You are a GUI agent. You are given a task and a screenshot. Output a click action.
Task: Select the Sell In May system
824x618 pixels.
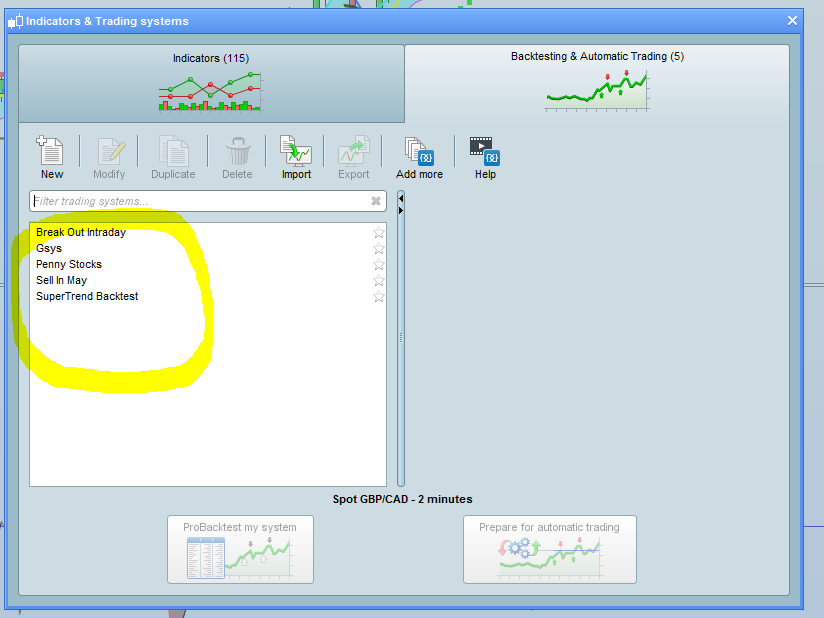208,281
